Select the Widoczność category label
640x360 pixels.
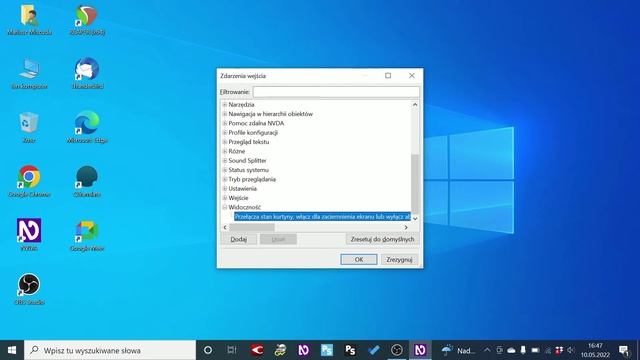click(x=244, y=207)
